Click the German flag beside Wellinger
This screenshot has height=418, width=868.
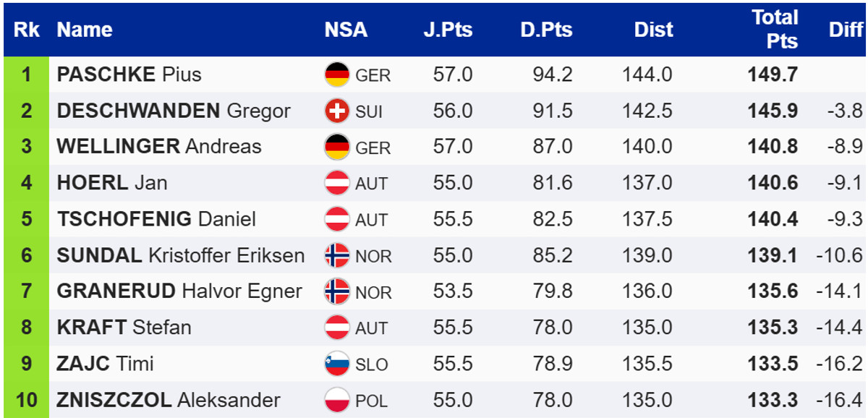[x=337, y=147]
